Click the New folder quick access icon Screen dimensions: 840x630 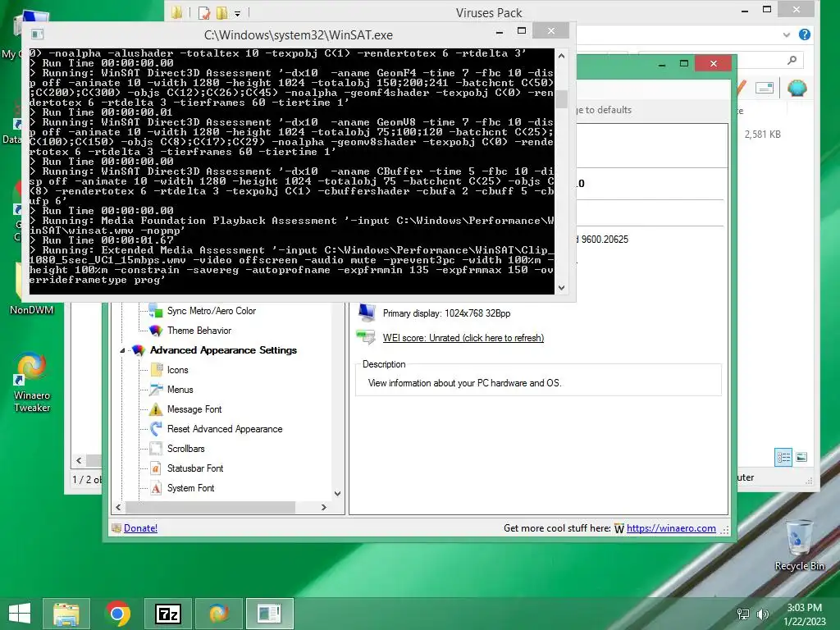[221, 13]
